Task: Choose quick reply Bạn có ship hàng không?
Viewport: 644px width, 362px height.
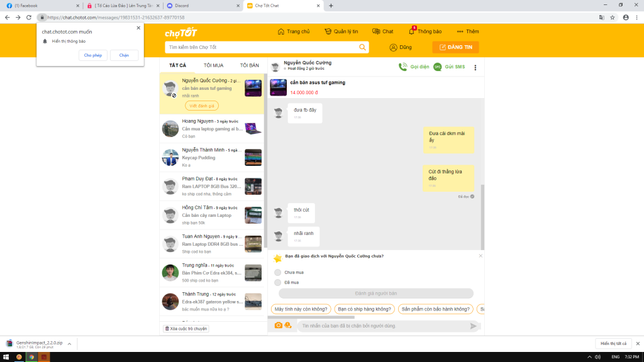Action: coord(364,309)
